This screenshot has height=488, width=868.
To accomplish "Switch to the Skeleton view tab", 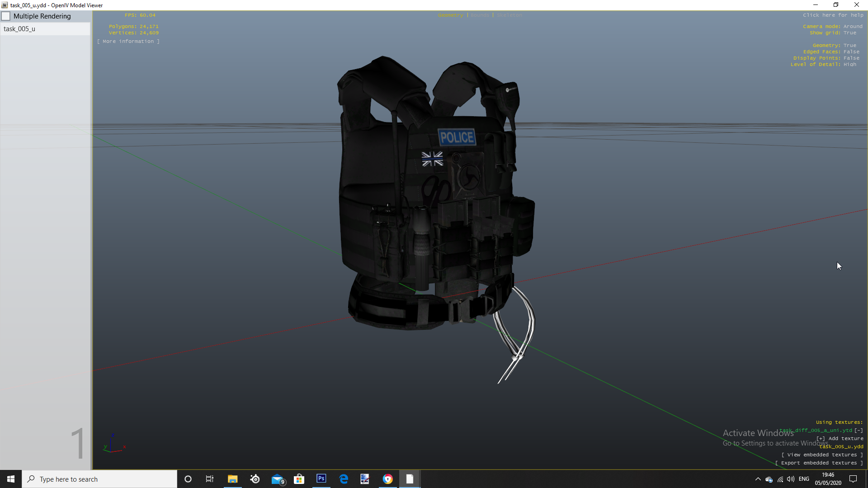I will pos(509,15).
